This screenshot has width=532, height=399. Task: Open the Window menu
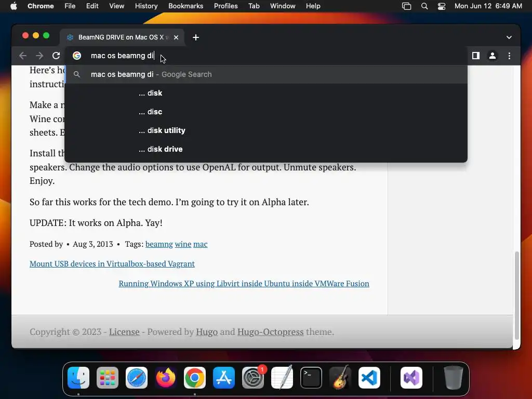(x=283, y=6)
